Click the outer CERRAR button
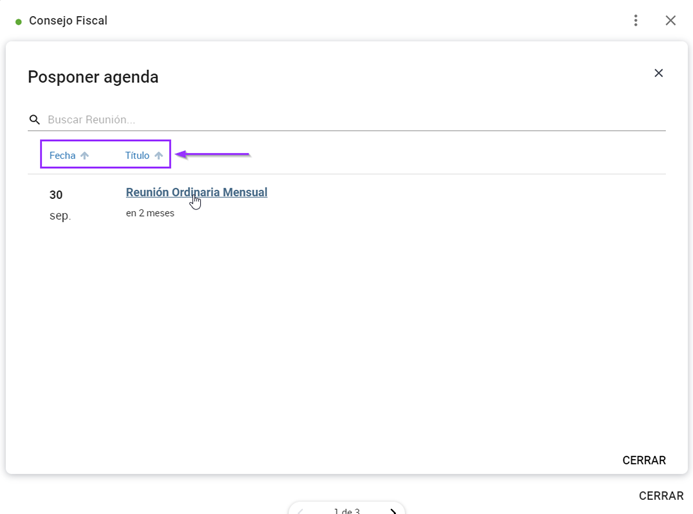Screen dimensions: 693x514 click(x=661, y=495)
